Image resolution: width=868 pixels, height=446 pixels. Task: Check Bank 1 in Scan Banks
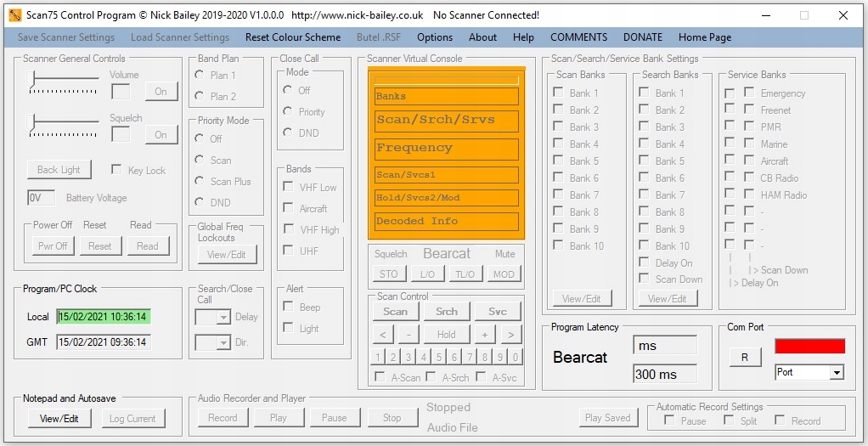pos(558,93)
